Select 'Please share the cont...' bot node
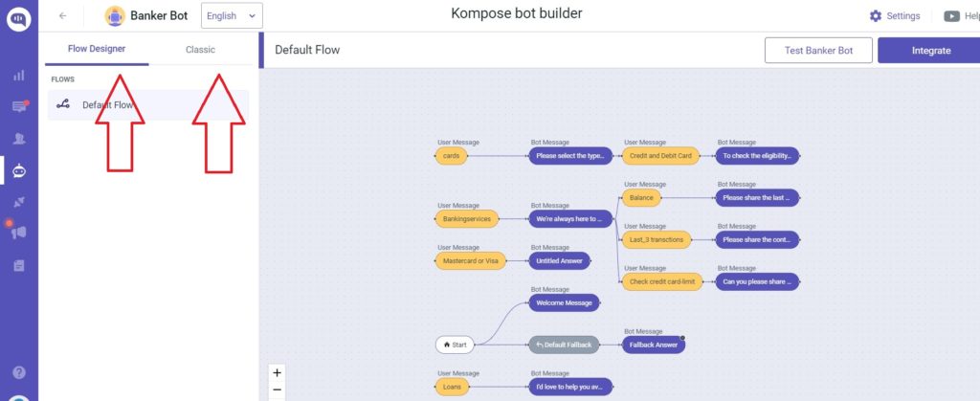This screenshot has width=980, height=401. coord(757,240)
